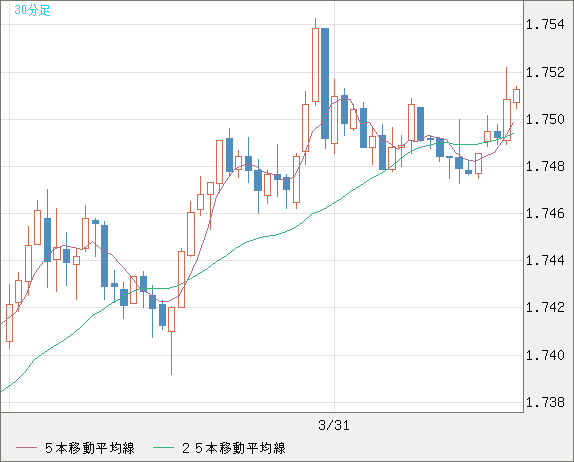The width and height of the screenshot is (574, 462).
Task: Click the 3/31 date axis label
Action: (334, 425)
